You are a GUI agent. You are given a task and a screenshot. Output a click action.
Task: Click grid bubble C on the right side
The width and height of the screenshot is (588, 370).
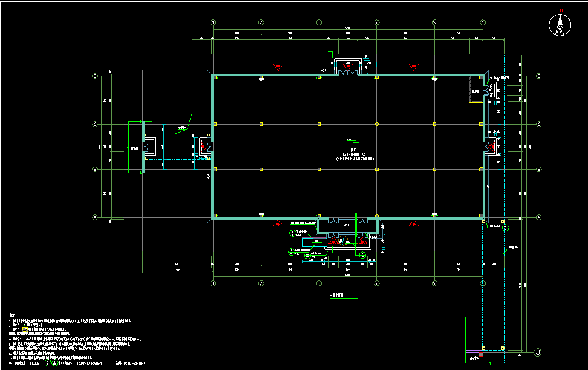pos(538,125)
